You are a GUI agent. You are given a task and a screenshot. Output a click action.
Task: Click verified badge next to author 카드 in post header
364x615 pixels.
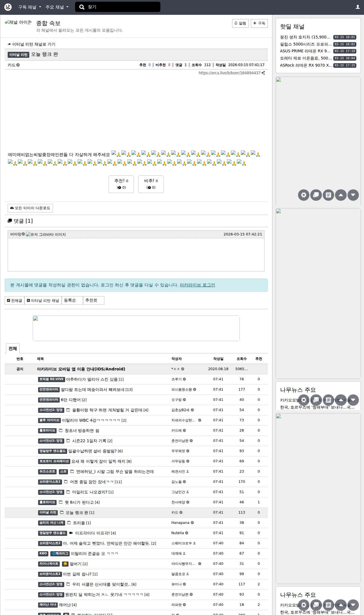click(18, 65)
